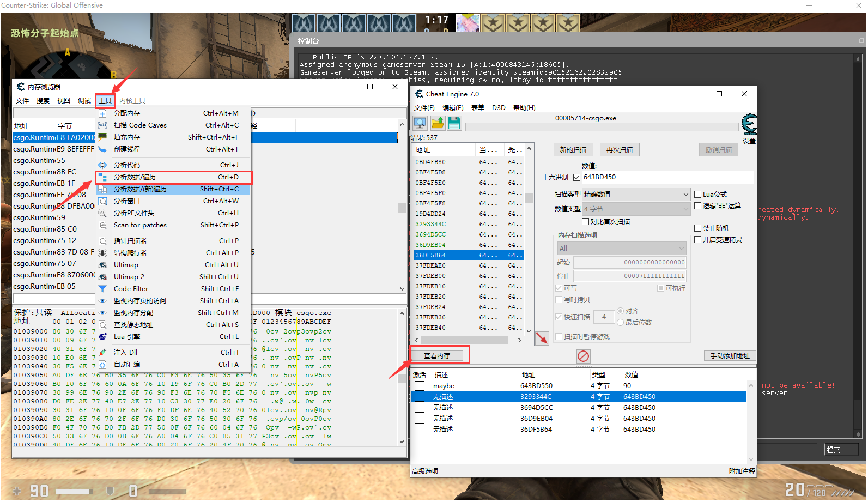Open the 帮助(H) menu
This screenshot has height=502, width=868.
tap(524, 108)
